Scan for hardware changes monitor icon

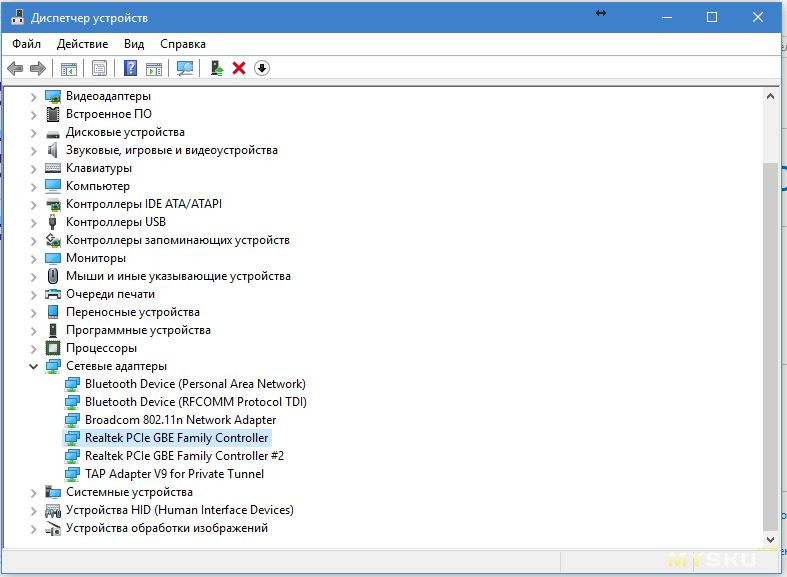[185, 68]
